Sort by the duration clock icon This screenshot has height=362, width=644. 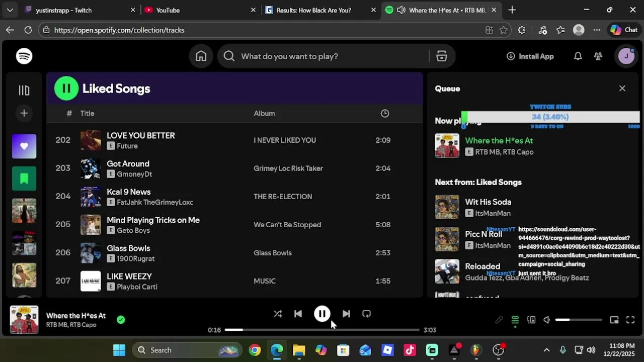click(385, 114)
